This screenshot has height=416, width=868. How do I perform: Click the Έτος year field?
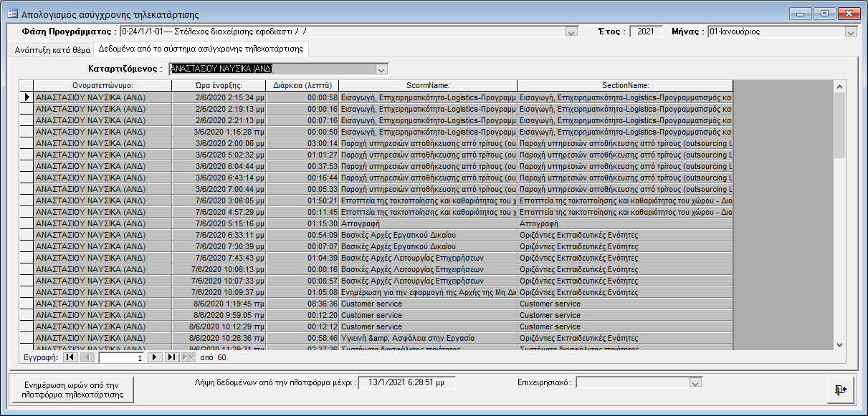click(646, 32)
